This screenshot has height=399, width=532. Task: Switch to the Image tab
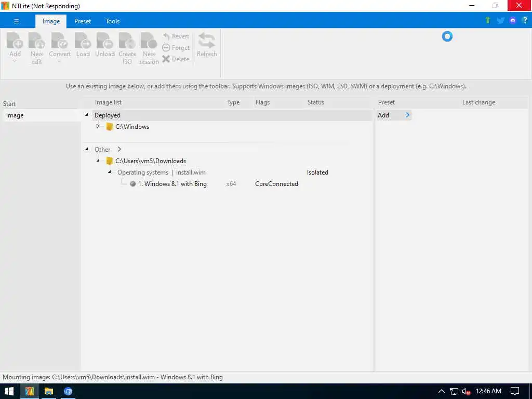point(51,21)
